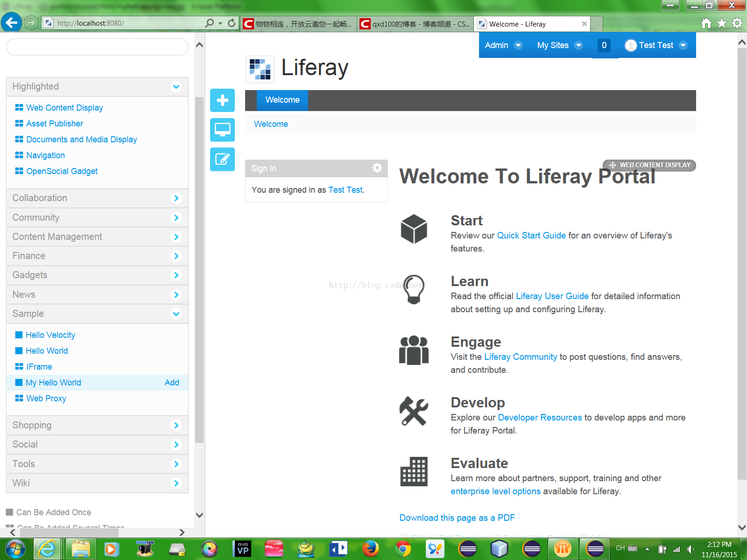Close the Welcome - Liferay browser tab
This screenshot has width=747, height=560.
click(584, 24)
